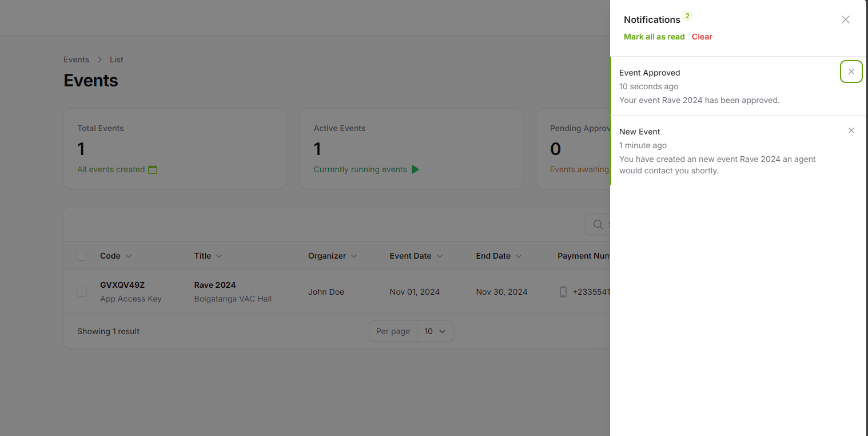Image resolution: width=868 pixels, height=436 pixels.
Task: Dismiss the New Event notification
Action: (x=851, y=130)
